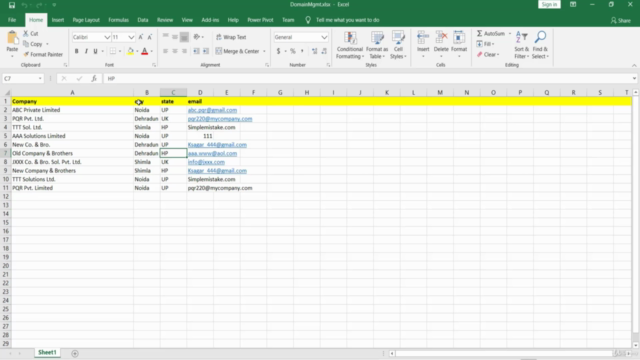Open abc.pqr@gmail.com email link

212,110
